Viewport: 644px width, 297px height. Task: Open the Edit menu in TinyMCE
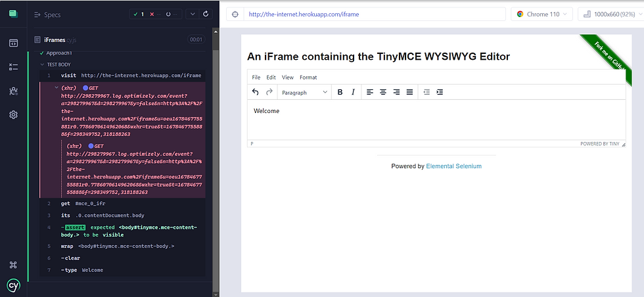tap(271, 78)
